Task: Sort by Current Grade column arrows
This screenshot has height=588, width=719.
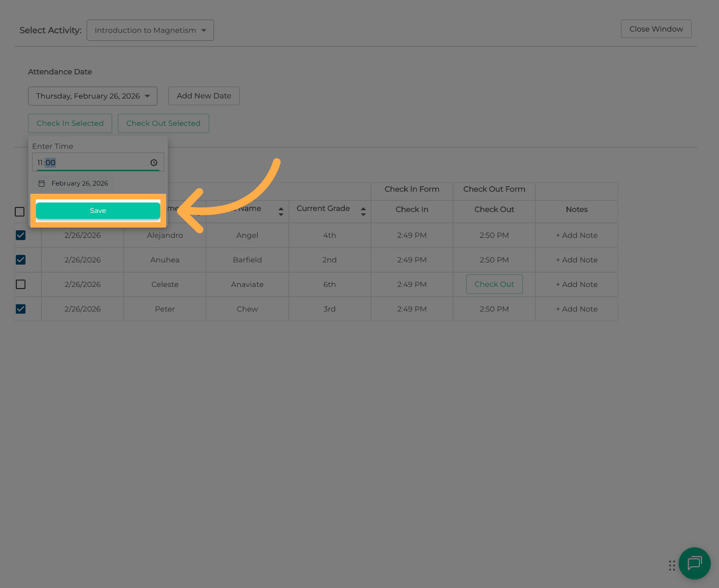Action: click(363, 211)
